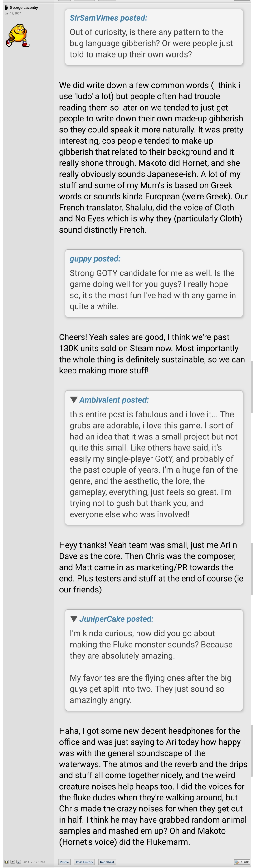This screenshot has height=868, width=254.
Task: Click the SirSamVimes quoted text box
Action: pos(154,43)
